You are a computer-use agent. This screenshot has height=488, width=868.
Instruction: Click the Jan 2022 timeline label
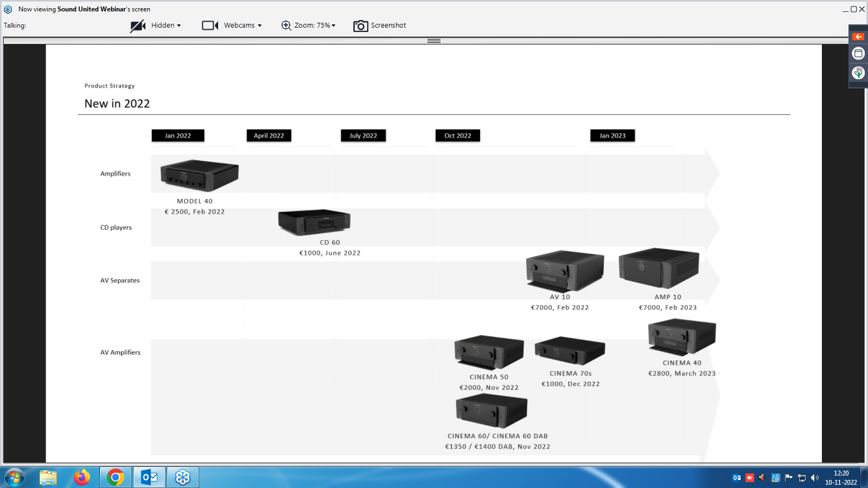pyautogui.click(x=178, y=136)
